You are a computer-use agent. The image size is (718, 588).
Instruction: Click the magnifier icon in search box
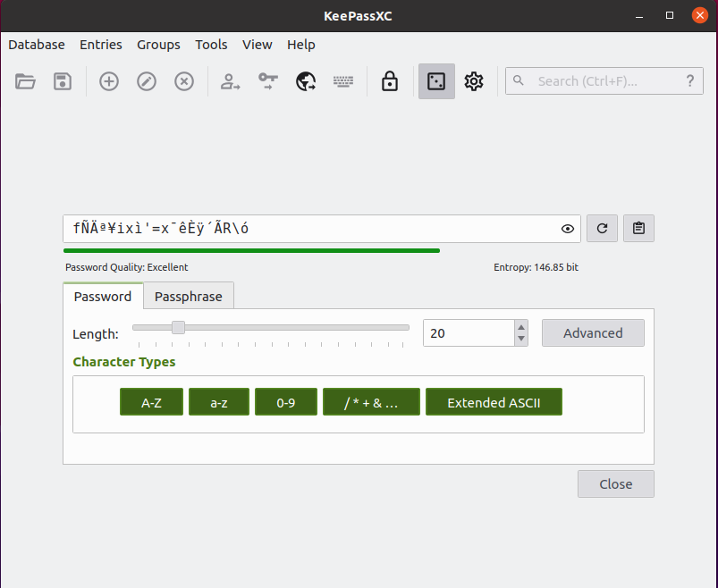click(x=519, y=80)
